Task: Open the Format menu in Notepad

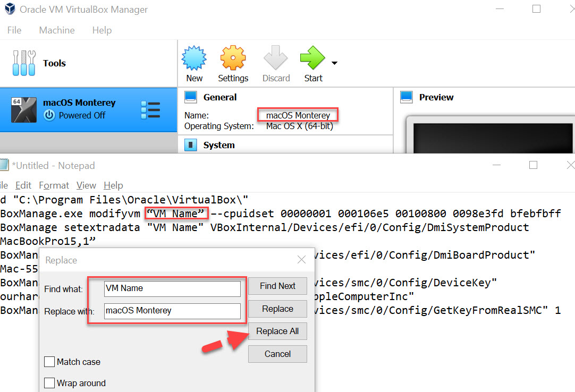Action: pyautogui.click(x=54, y=185)
